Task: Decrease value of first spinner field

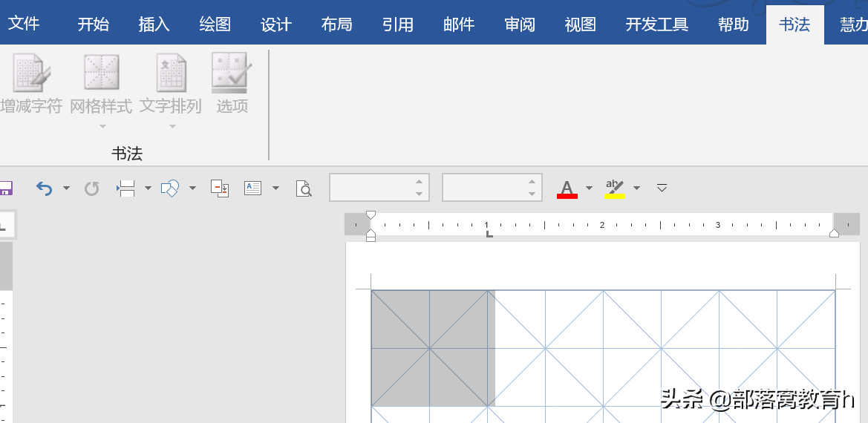Action: pyautogui.click(x=419, y=194)
